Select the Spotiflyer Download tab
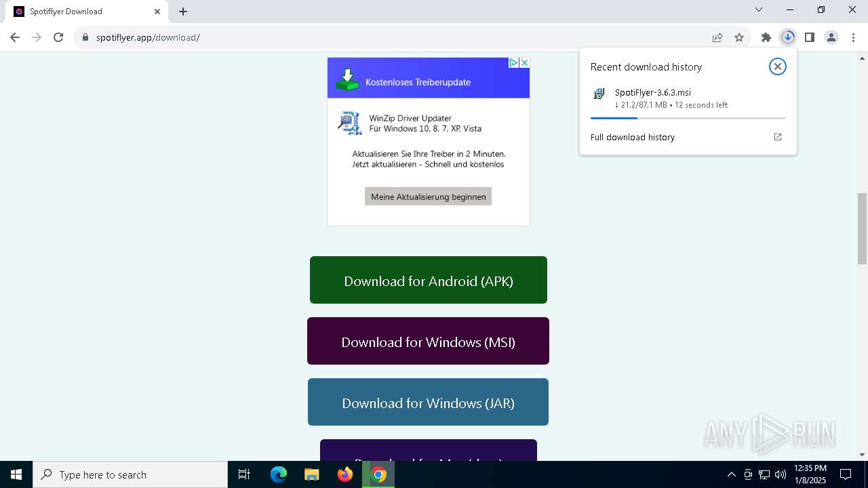 (88, 12)
